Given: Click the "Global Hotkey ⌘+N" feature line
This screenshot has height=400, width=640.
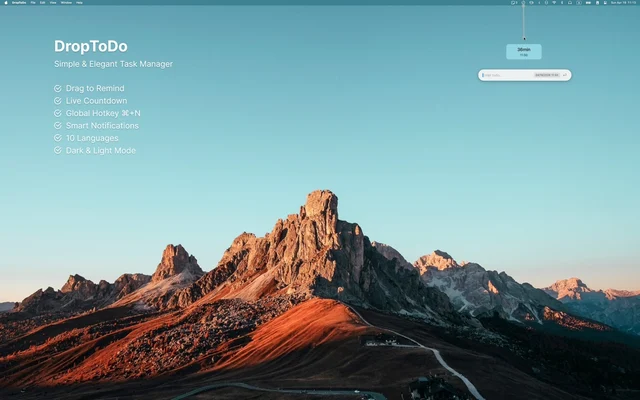Looking at the screenshot, I should [x=97, y=113].
